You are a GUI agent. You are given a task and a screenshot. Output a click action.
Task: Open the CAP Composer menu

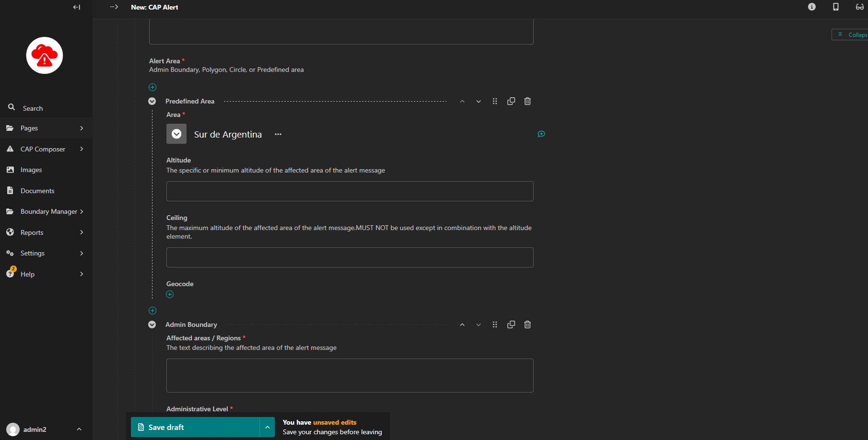point(46,149)
